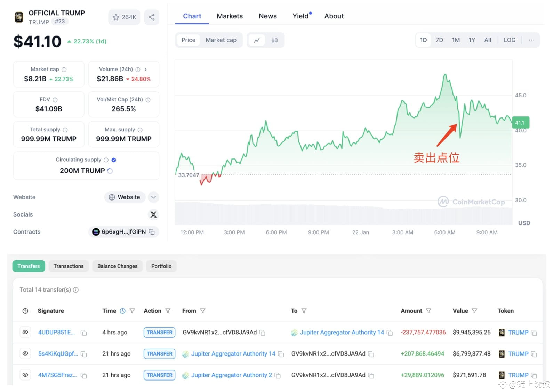Select 1Y chart range
Viewport: 553px width, 392px height.
tap(472, 40)
